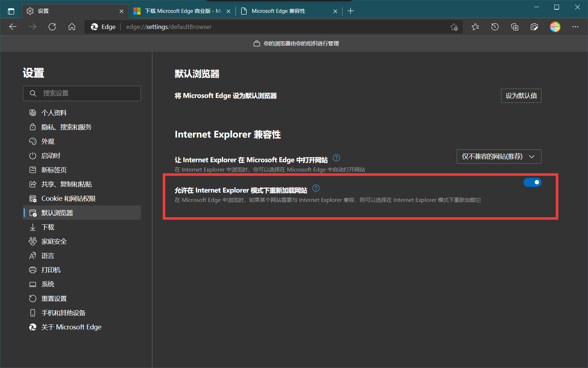
Task: Open 关于 Microsoft Edge page
Action: [82, 327]
